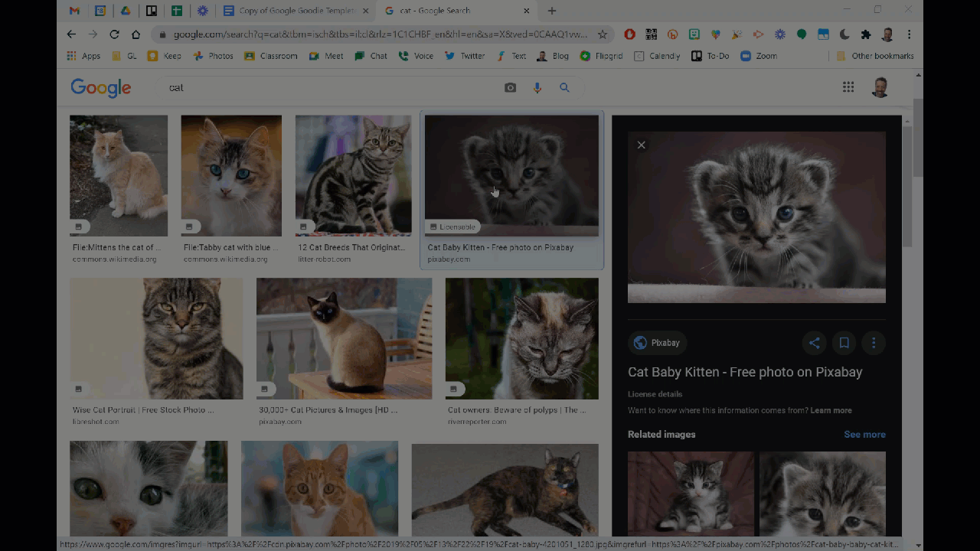Open the three-dot menu in preview panel

click(874, 343)
